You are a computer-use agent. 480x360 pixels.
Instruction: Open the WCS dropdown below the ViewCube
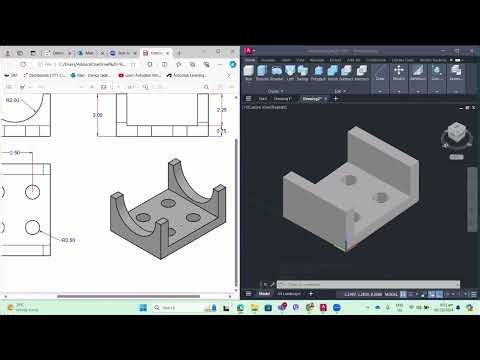coord(456,157)
